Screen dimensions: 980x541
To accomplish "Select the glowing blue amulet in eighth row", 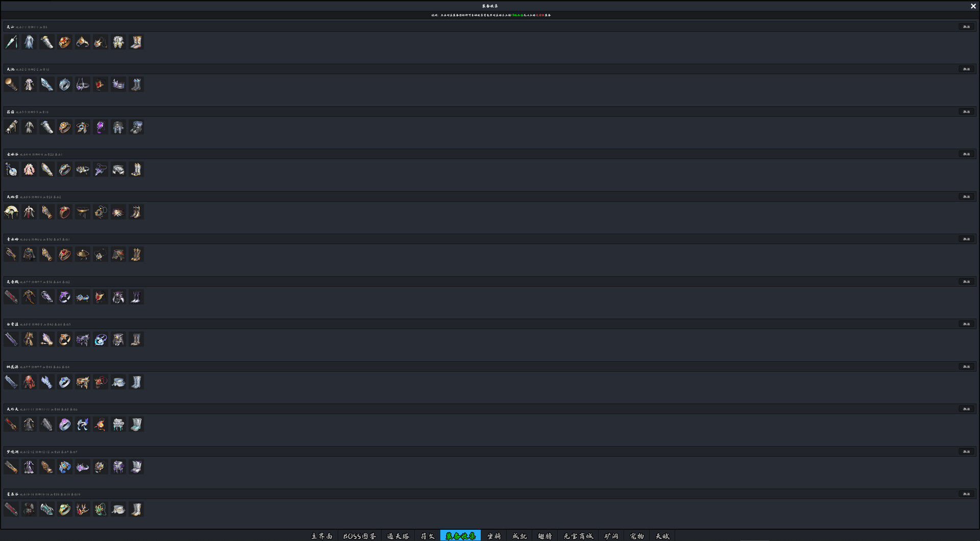I will click(101, 339).
